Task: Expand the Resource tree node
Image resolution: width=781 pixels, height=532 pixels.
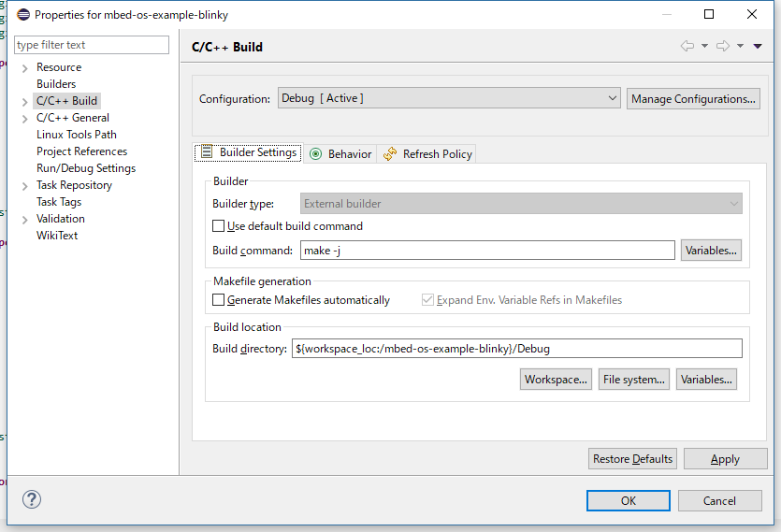Action: pos(25,68)
